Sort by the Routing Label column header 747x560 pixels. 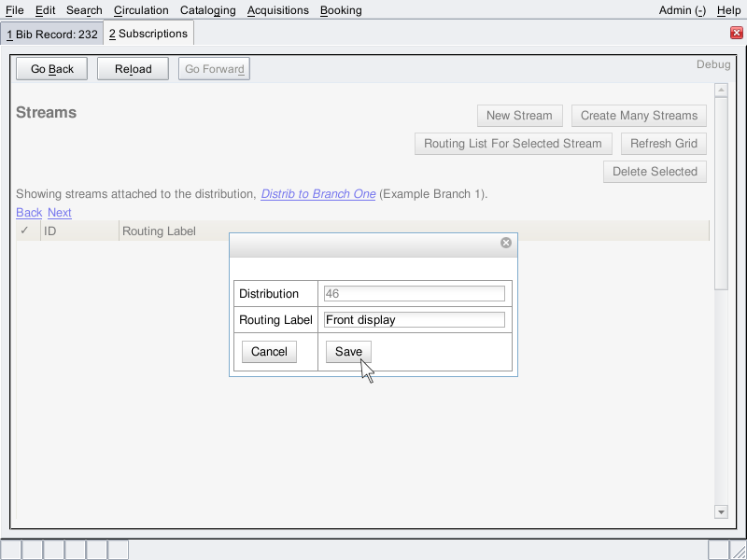point(159,231)
